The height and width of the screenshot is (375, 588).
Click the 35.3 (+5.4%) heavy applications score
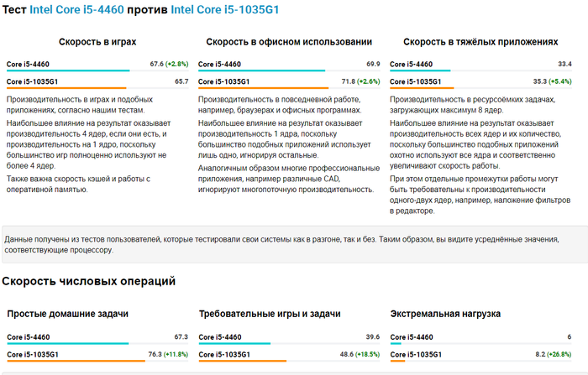point(553,81)
